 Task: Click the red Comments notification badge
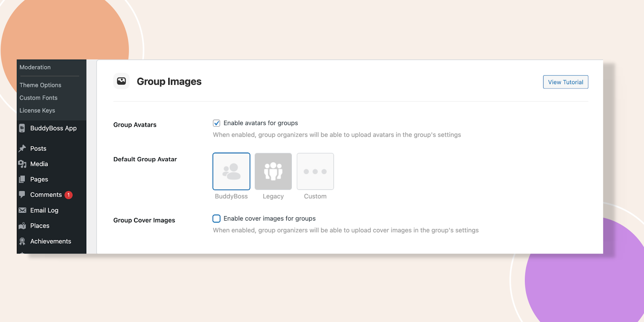point(68,195)
